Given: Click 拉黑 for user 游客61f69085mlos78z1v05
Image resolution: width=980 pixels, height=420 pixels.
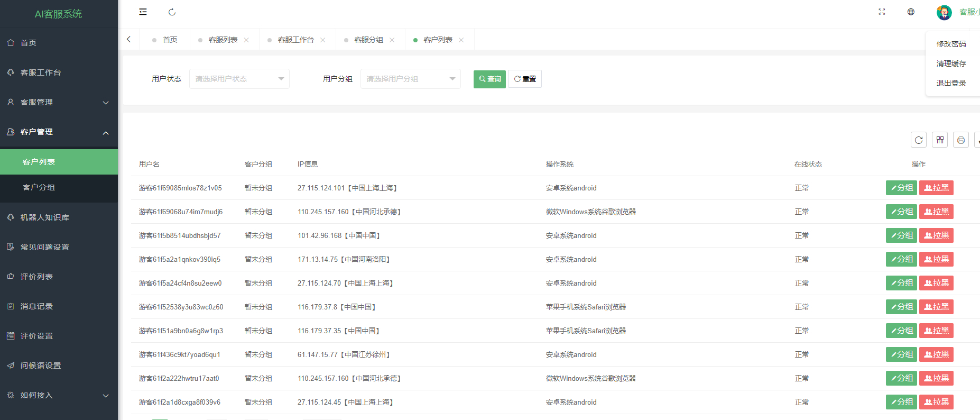Looking at the screenshot, I should click(936, 188).
